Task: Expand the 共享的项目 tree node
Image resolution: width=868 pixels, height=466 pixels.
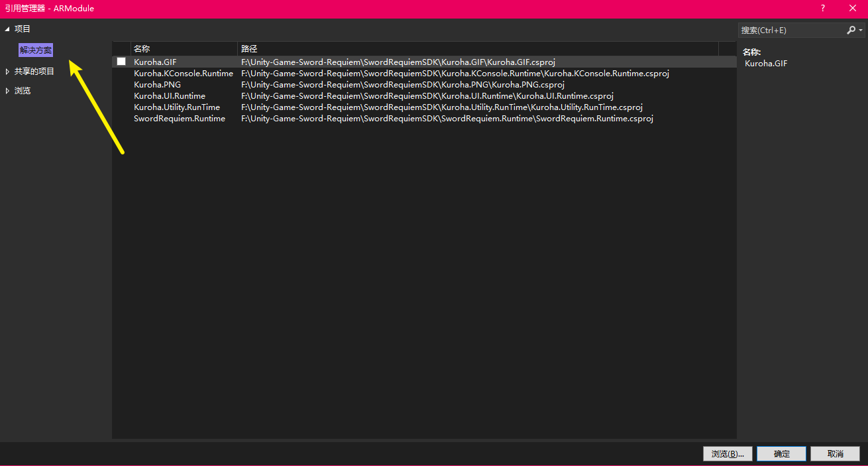Action: click(7, 72)
